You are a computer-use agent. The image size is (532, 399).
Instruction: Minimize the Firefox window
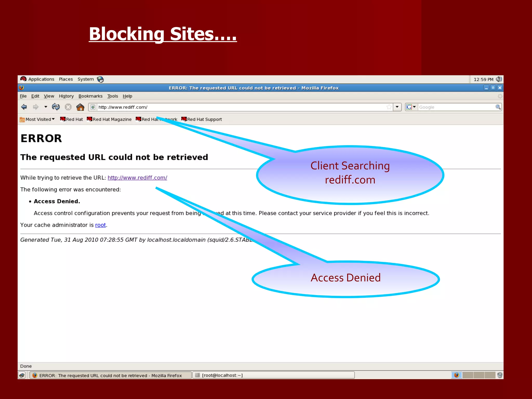486,88
